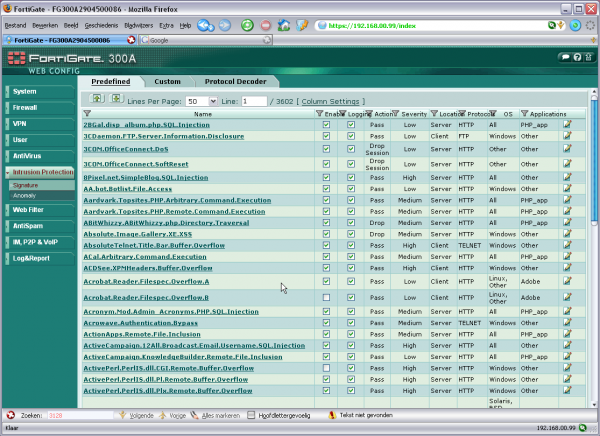This screenshot has width=600, height=436.
Task: Edit the 3COM.OfficeConnect.DoS signature
Action: point(567,149)
